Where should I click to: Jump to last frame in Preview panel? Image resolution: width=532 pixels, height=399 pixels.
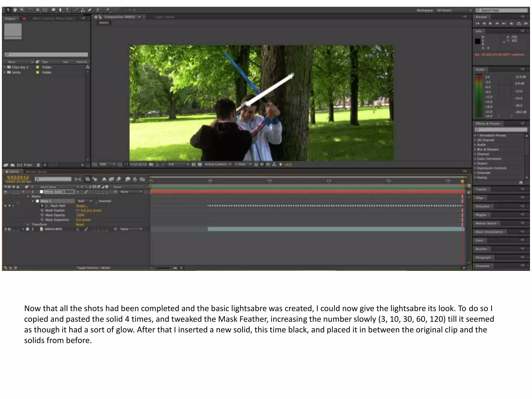tap(504, 23)
